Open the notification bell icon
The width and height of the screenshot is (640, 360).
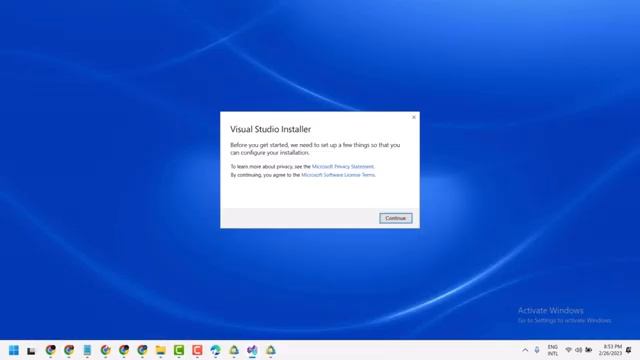[629, 350]
